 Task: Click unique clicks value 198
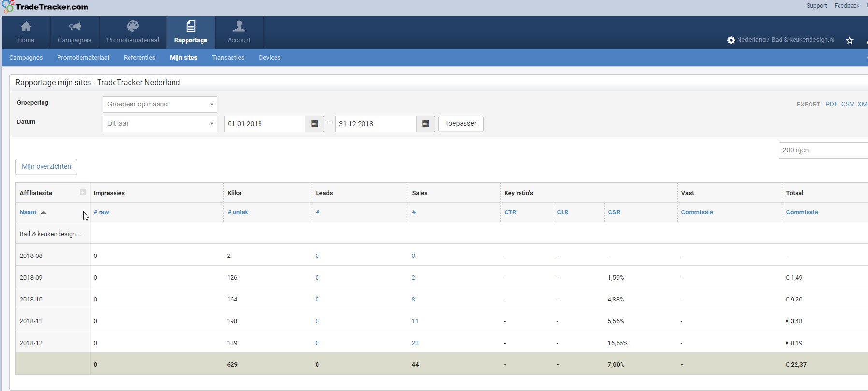232,321
